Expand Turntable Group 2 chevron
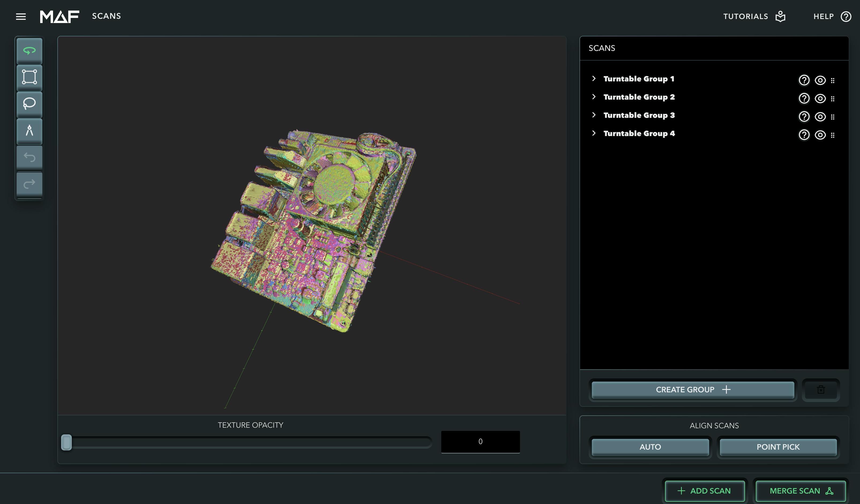Viewport: 860px width, 504px height. (x=594, y=97)
